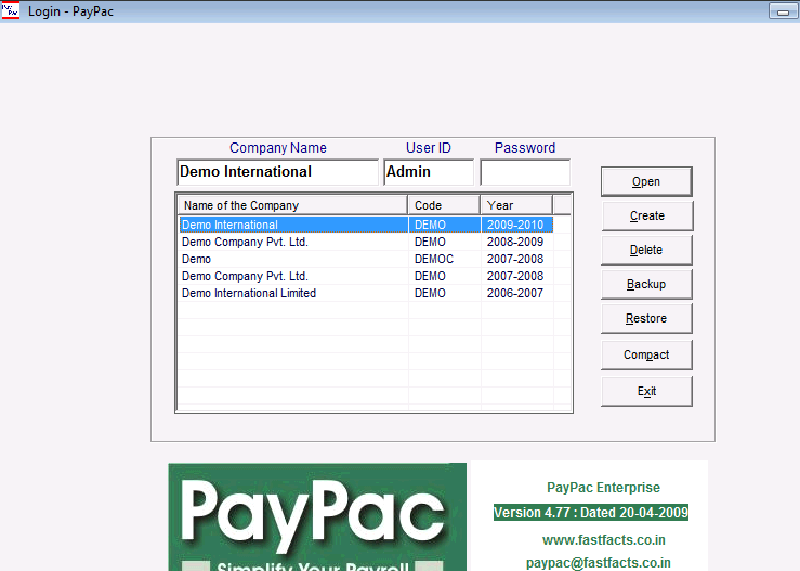Focus the Company Name field
The width and height of the screenshot is (800, 571).
tap(278, 172)
